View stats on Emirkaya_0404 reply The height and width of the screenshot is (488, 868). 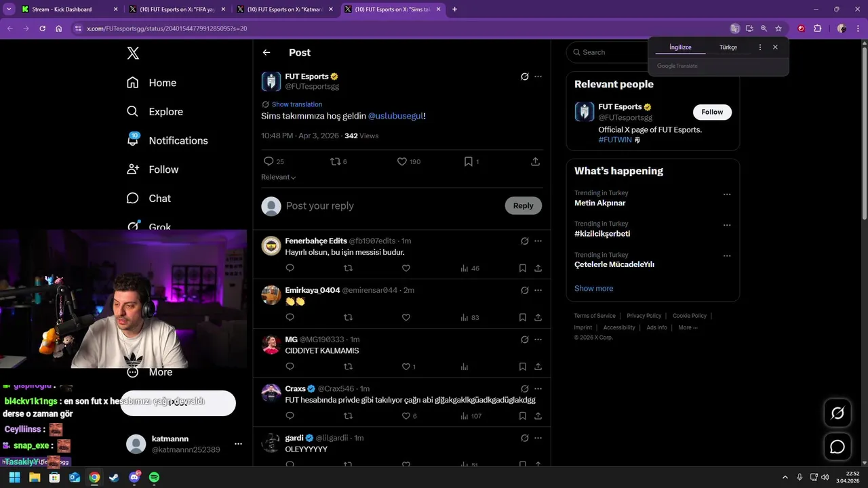click(469, 317)
